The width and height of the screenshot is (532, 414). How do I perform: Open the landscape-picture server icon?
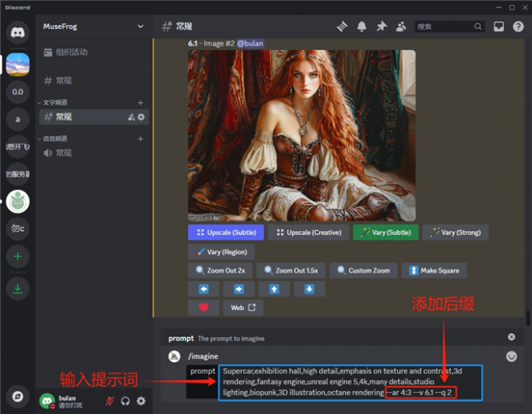[18, 64]
